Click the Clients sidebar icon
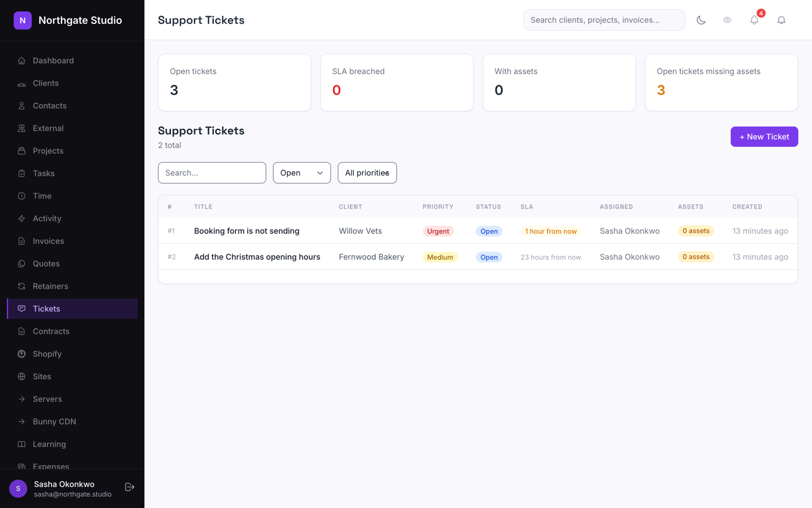The image size is (812, 508). pos(21,83)
